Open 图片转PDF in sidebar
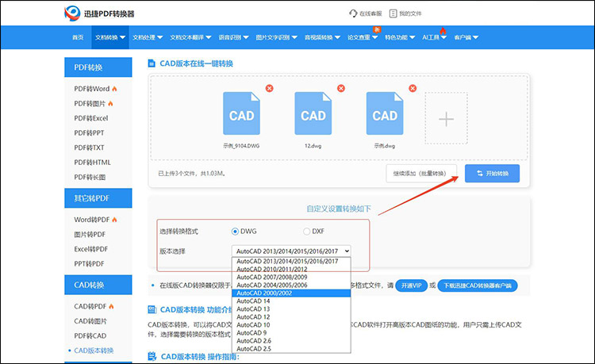This screenshot has width=595, height=364. point(90,234)
